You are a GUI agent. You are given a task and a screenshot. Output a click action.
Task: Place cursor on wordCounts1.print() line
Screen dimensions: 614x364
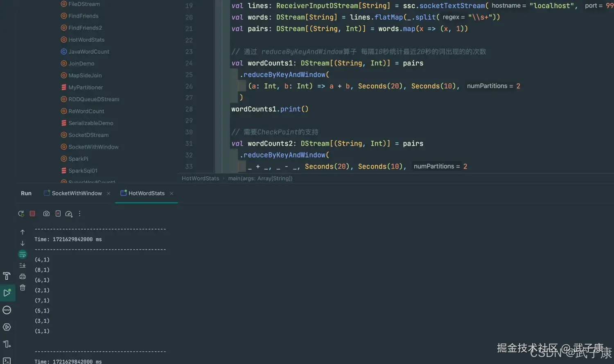270,109
